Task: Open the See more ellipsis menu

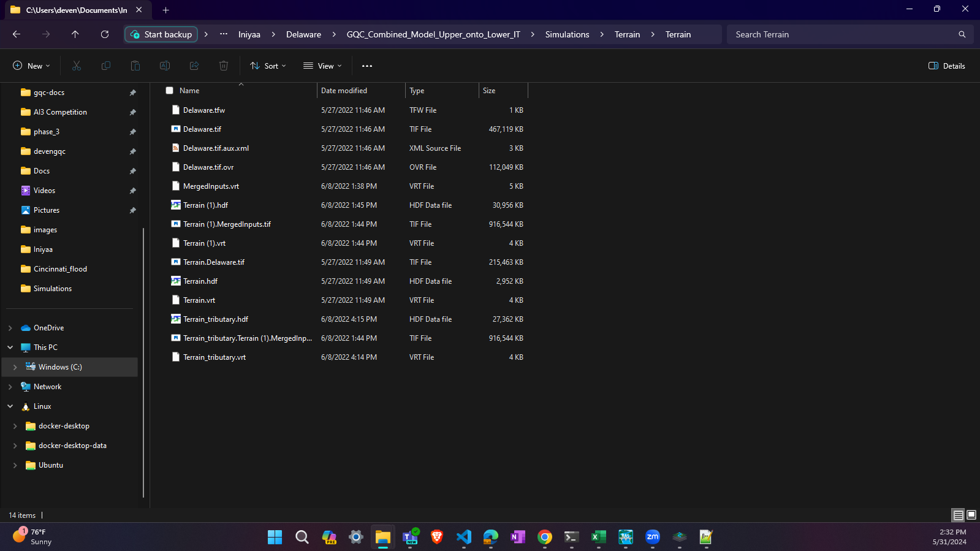Action: (367, 66)
